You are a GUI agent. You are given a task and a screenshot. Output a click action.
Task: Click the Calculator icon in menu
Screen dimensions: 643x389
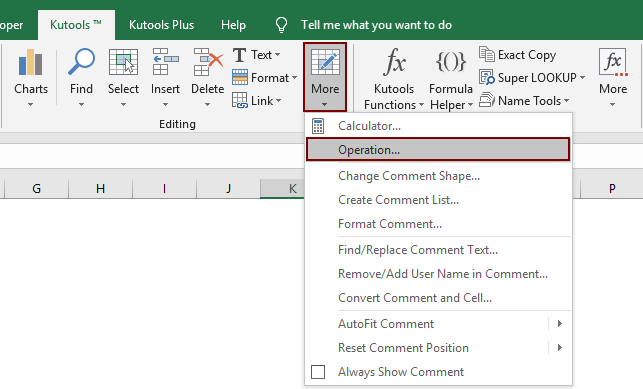(318, 126)
